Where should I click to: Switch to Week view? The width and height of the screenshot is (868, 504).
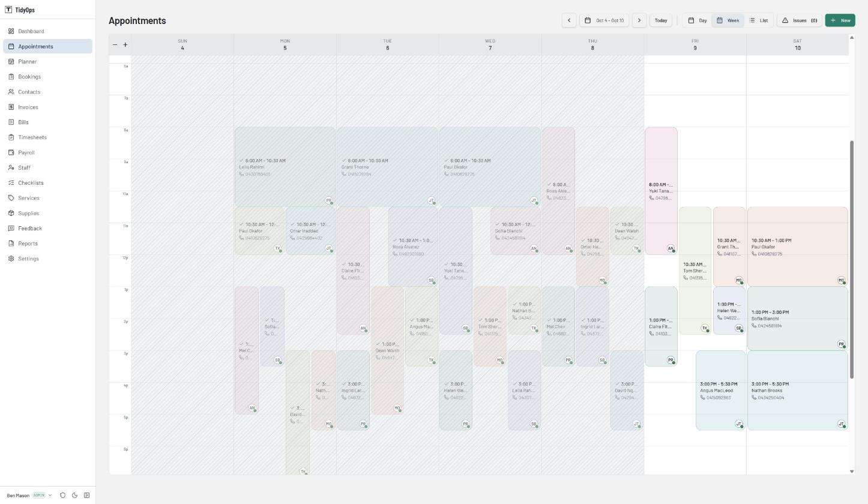728,20
